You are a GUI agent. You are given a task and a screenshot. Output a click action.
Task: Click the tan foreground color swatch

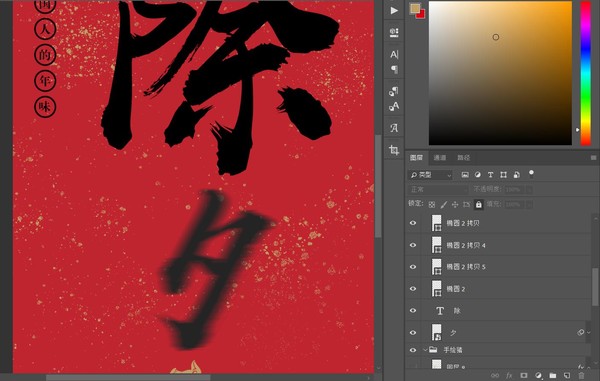414,8
